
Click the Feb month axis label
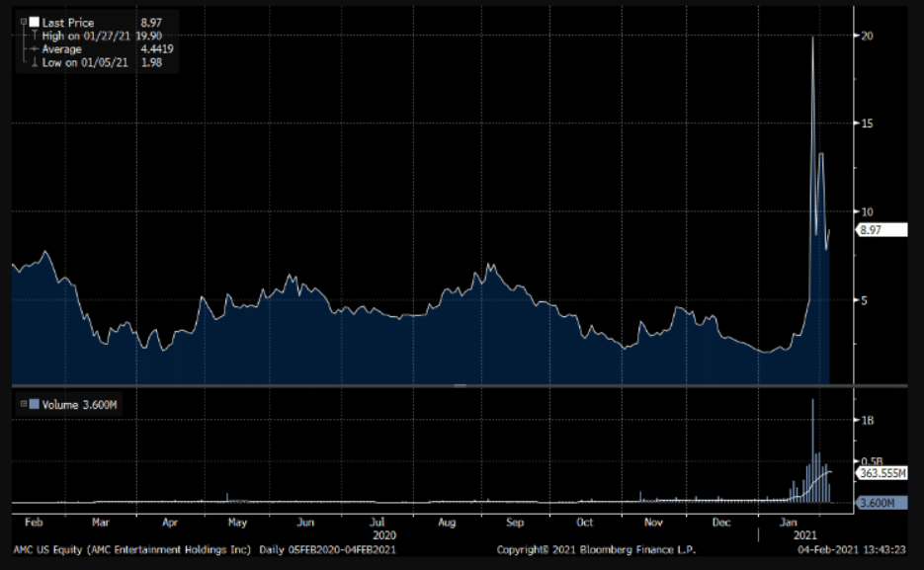tap(35, 523)
